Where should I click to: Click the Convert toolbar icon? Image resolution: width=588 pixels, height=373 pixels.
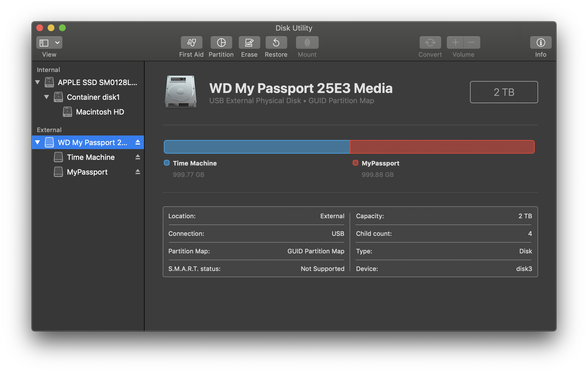pyautogui.click(x=430, y=43)
